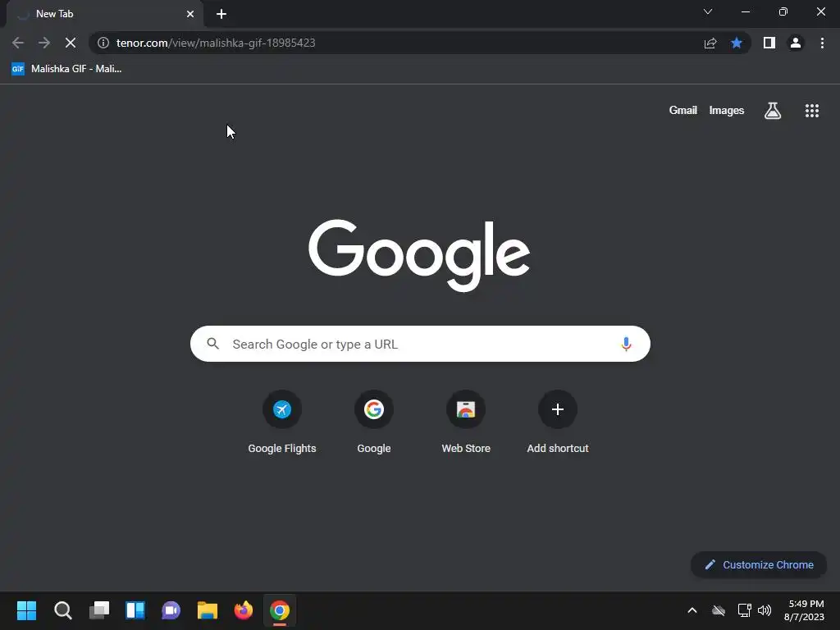Open network status tray icon
Screen dimensions: 840x630
[744, 610]
